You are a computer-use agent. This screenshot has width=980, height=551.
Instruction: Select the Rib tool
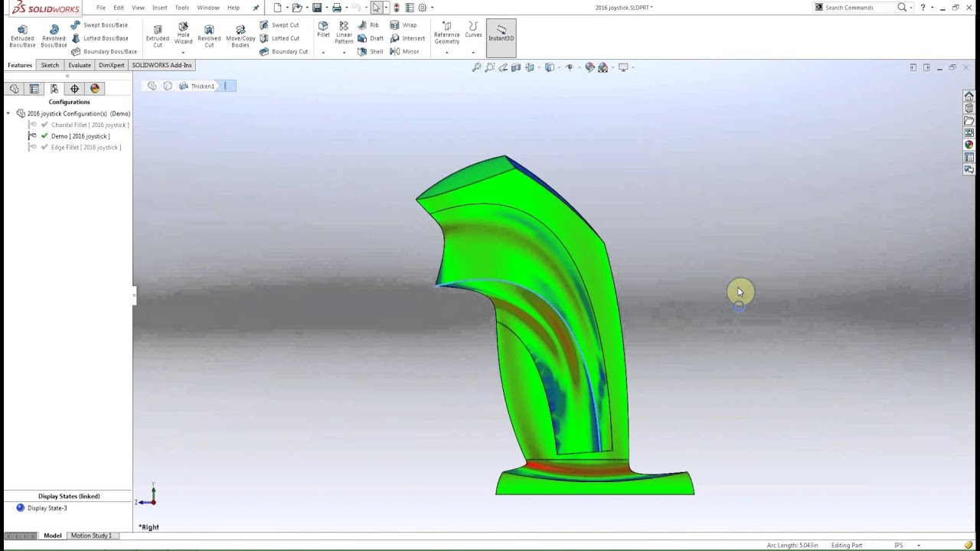coord(368,25)
